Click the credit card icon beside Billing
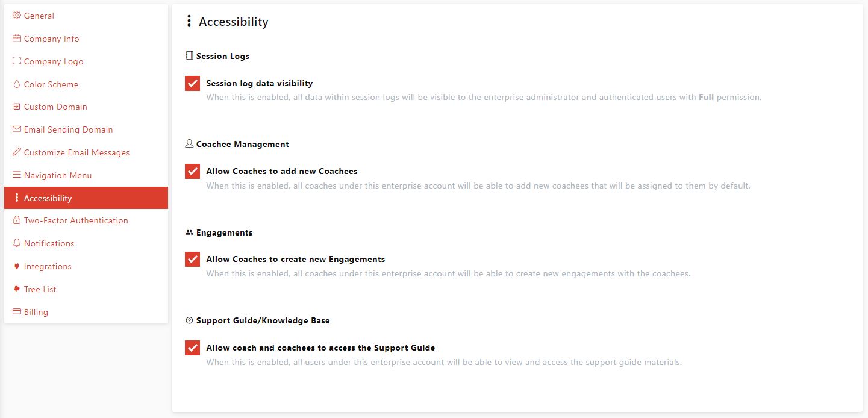 17,311
